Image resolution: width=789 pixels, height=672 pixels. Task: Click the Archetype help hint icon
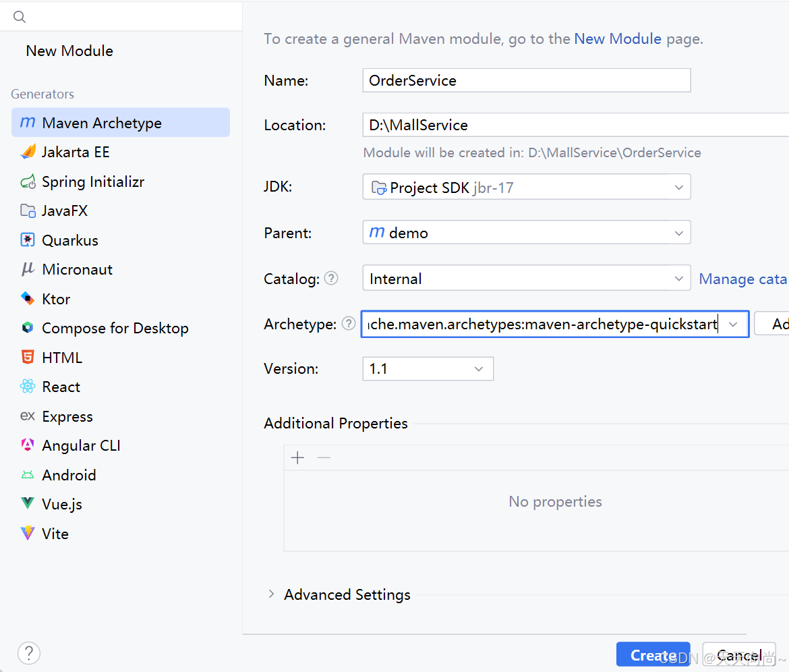348,324
